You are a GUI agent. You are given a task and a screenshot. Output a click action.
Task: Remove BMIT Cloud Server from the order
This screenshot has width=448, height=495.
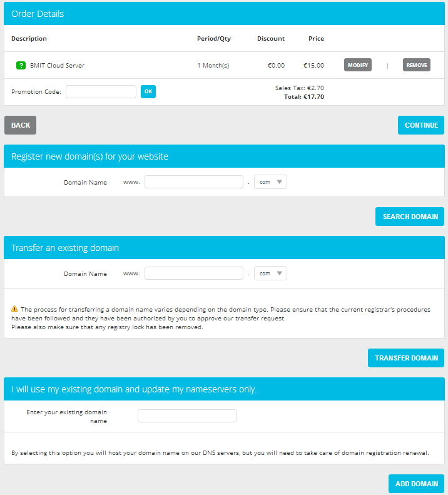click(x=417, y=65)
